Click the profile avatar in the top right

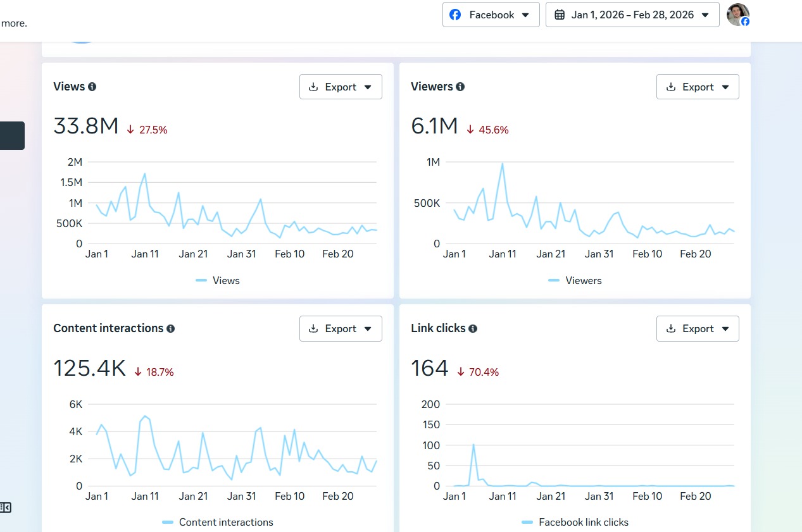coord(738,15)
